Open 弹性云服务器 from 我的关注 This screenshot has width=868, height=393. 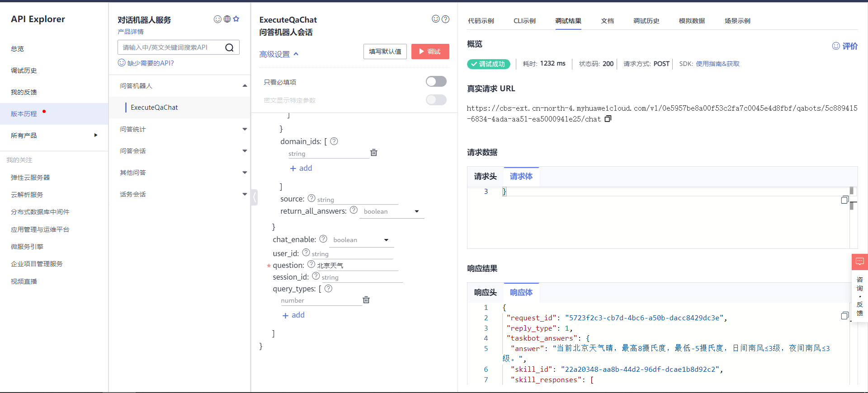click(30, 178)
